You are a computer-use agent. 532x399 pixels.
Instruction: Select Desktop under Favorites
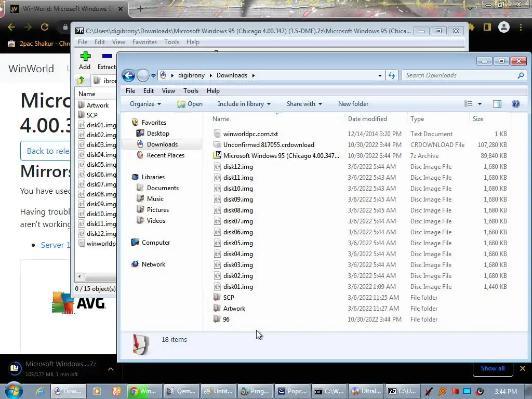click(158, 134)
